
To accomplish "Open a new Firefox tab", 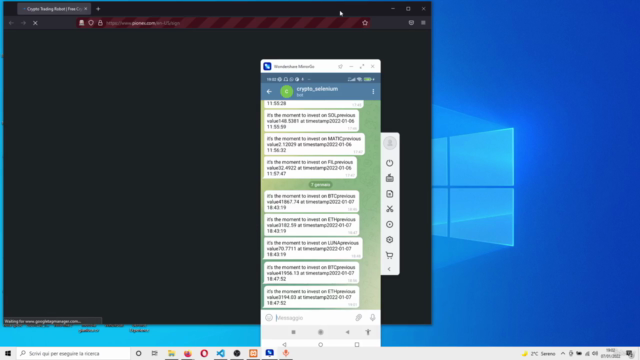I will click(x=98, y=9).
